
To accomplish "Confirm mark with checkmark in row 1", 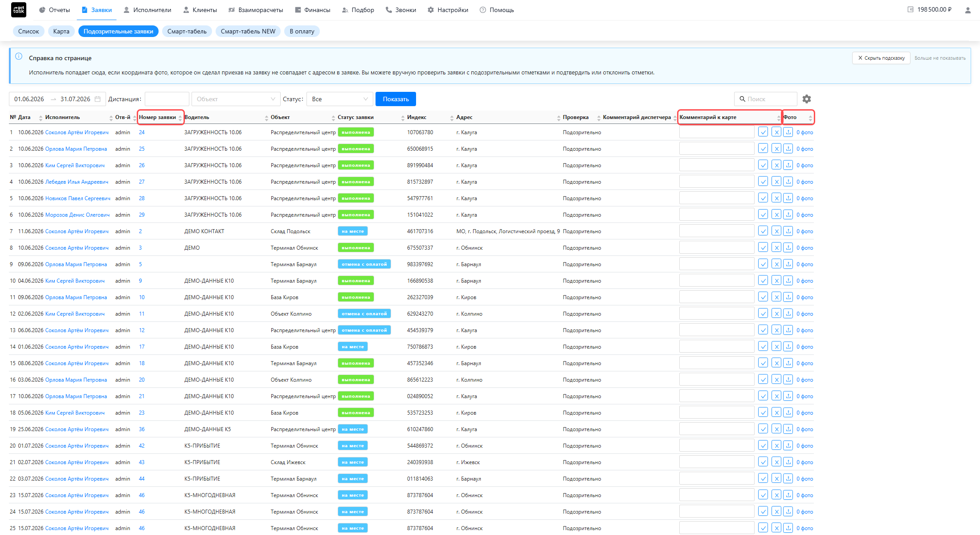I will (763, 132).
